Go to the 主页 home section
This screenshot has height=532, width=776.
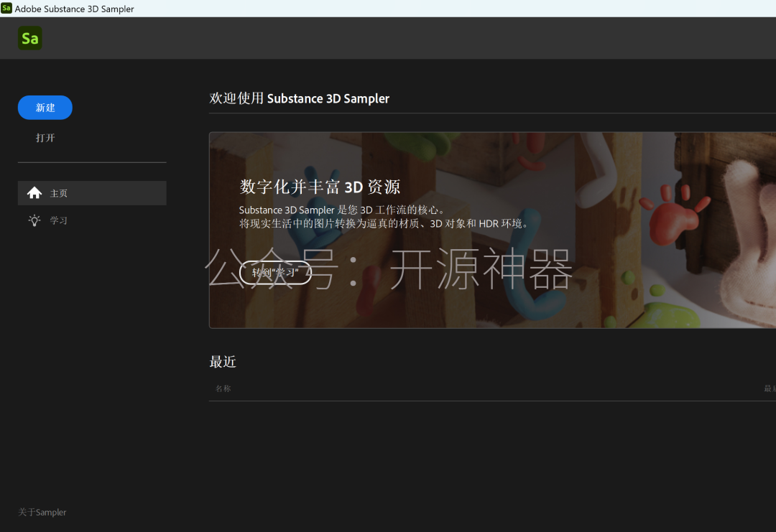[x=92, y=193]
